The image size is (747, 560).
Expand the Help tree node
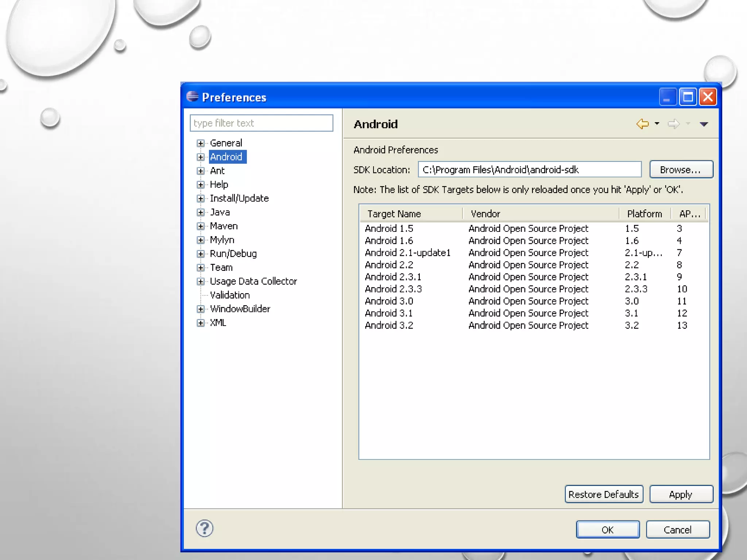(200, 185)
